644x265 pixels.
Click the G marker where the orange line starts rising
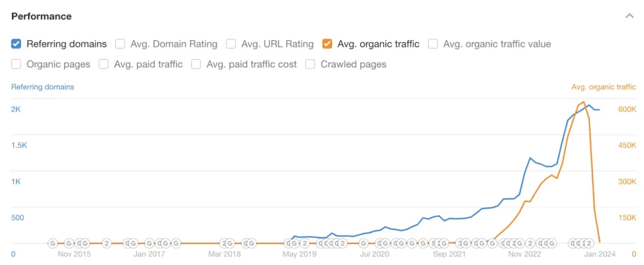[x=492, y=243]
